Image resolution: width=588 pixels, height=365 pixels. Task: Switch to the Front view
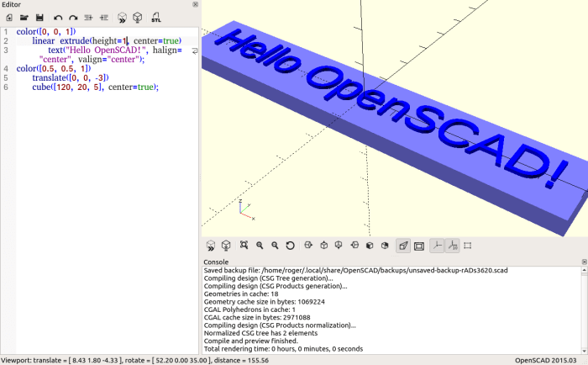[370, 246]
